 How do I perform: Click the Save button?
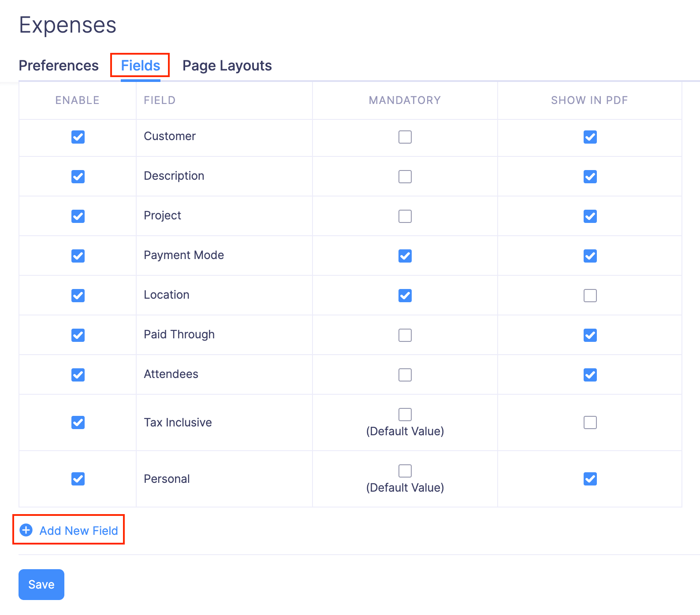point(41,585)
